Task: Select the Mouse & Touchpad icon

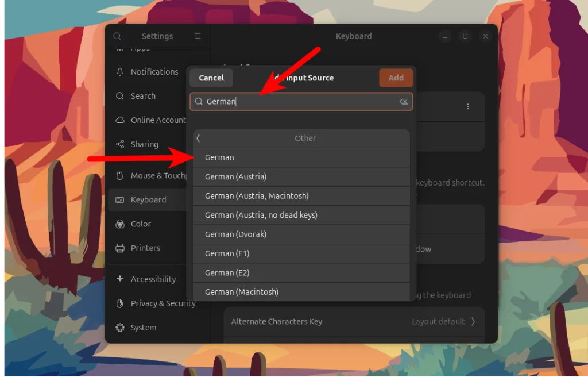Action: pyautogui.click(x=119, y=175)
